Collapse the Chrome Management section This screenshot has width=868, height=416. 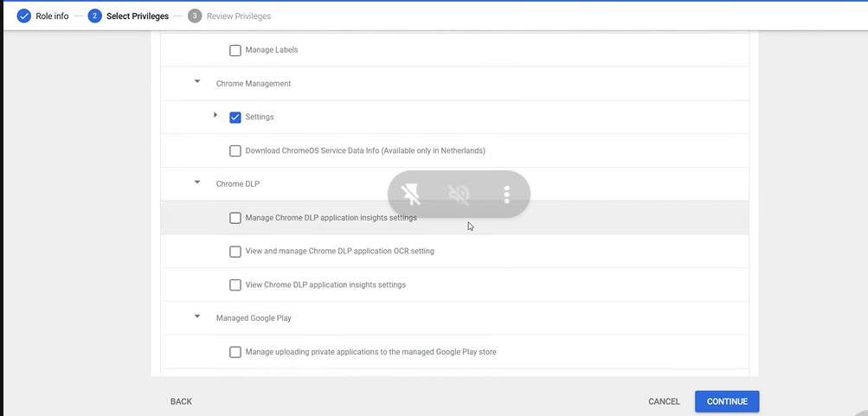[197, 83]
